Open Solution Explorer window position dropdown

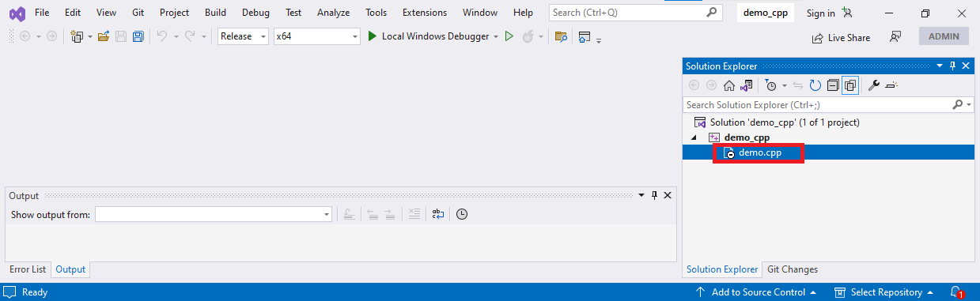click(940, 66)
